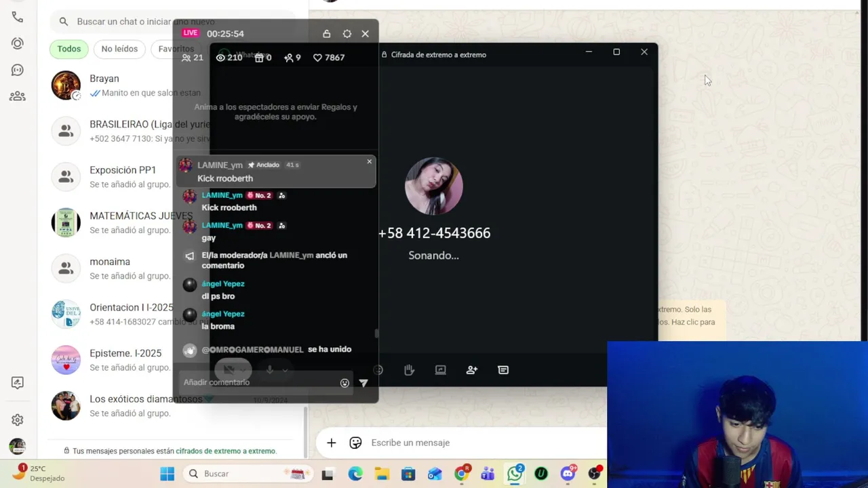
Task: Select the No leídos filter chip
Action: pos(119,49)
